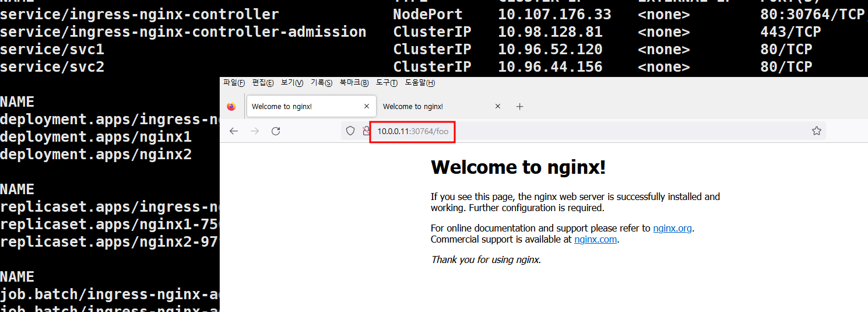Open the 기록(S) menu
This screenshot has width=868, height=312.
click(321, 83)
